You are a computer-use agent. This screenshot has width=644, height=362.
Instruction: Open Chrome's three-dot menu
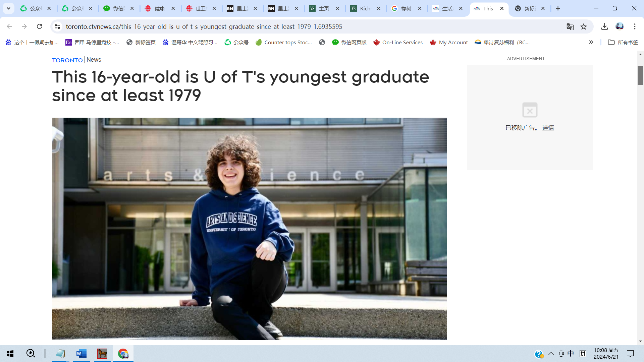635,26
